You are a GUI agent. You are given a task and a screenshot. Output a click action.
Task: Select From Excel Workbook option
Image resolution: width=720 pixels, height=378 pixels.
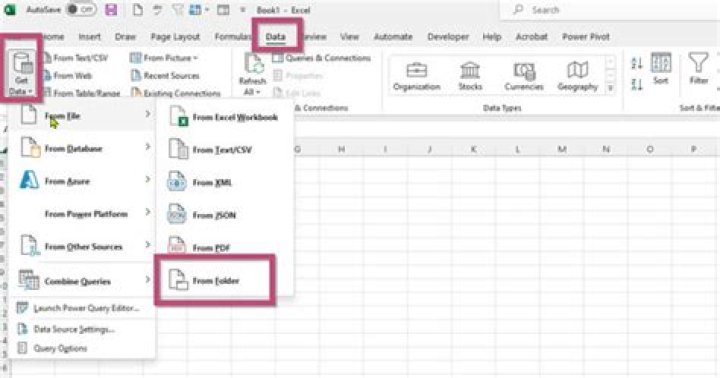pos(224,117)
